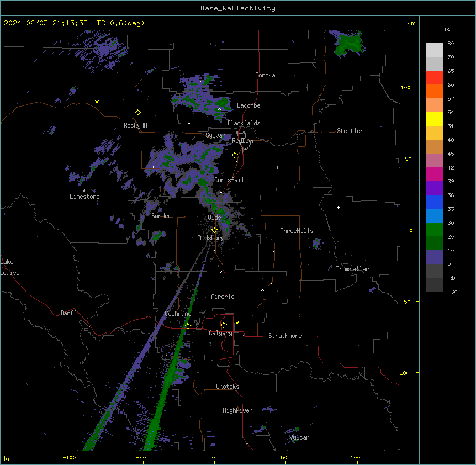
Task: Pick the red swatch in the dBZ legend
Action: pyautogui.click(x=434, y=78)
